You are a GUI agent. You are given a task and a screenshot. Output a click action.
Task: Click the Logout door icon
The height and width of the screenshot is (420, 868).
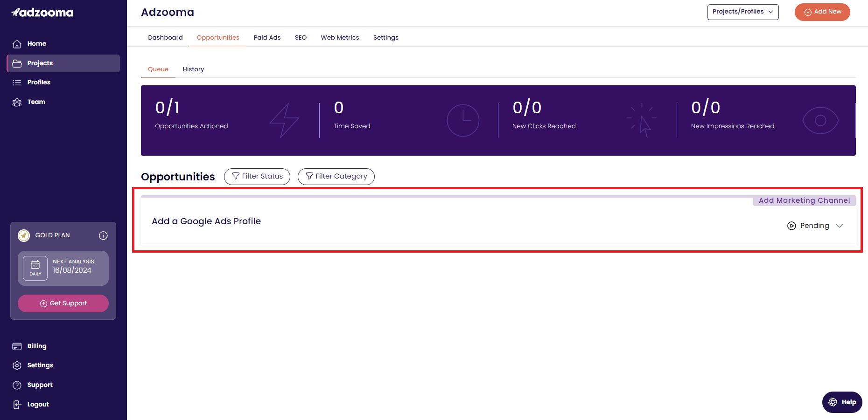(17, 405)
